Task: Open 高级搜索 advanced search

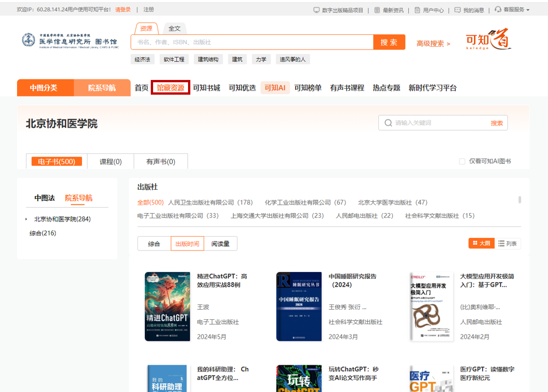Action: point(434,44)
